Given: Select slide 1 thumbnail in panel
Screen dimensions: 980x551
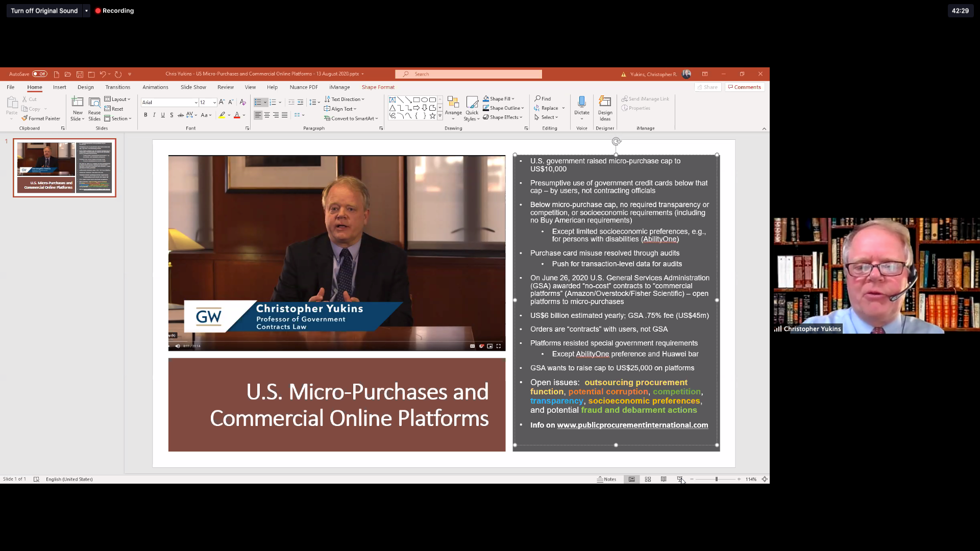Looking at the screenshot, I should coord(64,168).
